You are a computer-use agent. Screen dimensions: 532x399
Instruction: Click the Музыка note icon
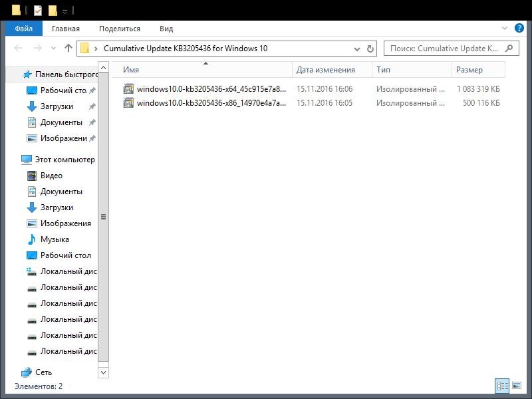(31, 239)
